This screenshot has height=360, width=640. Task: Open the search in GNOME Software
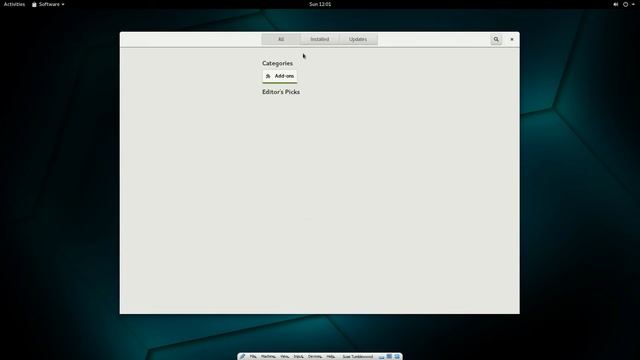496,40
